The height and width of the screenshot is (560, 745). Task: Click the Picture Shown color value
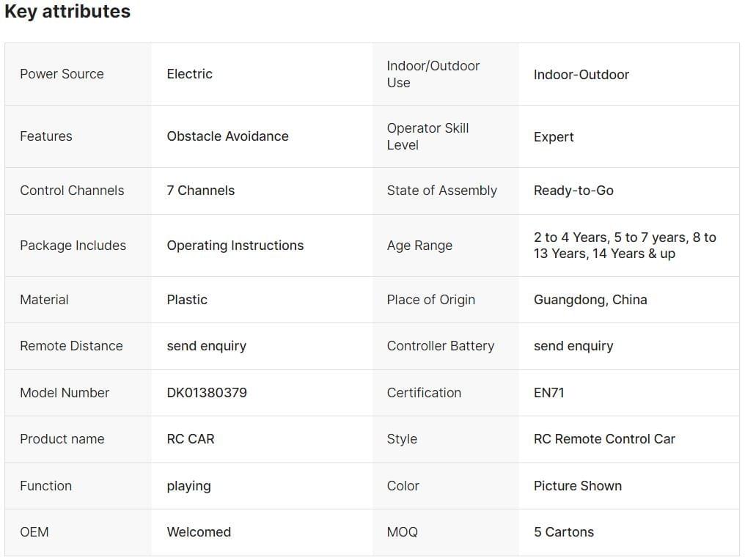tap(577, 486)
